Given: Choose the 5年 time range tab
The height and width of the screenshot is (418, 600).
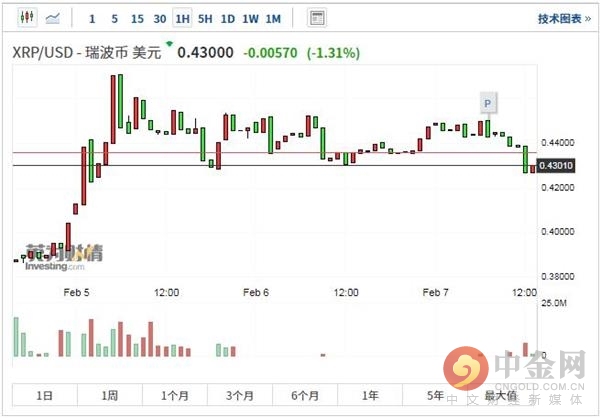Looking at the screenshot, I should [x=435, y=395].
